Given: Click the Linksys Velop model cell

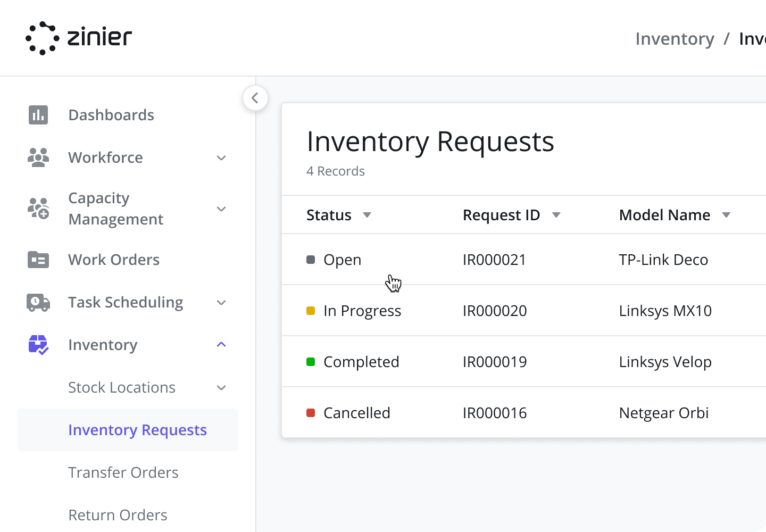Looking at the screenshot, I should [665, 362].
